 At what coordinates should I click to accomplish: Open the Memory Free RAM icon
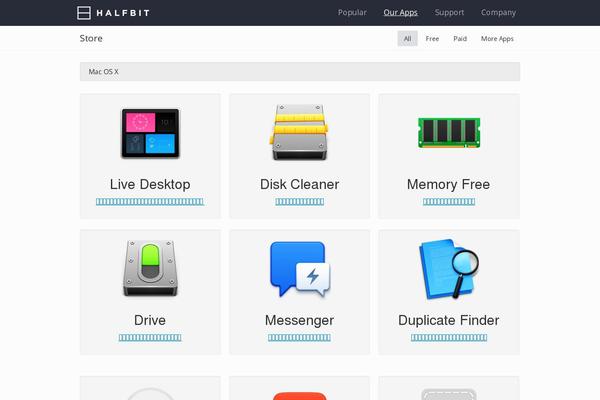(449, 133)
